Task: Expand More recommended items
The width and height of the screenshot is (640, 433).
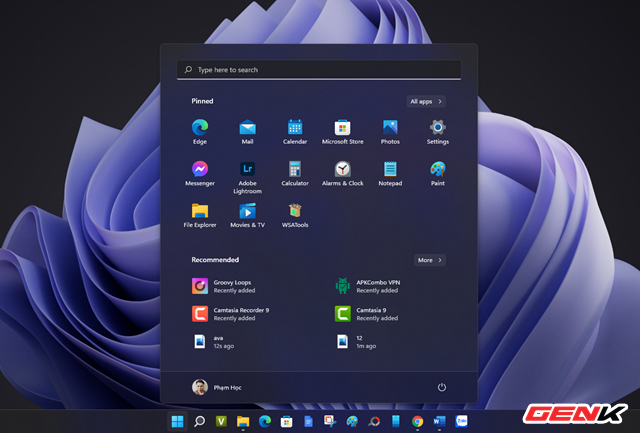Action: pos(430,260)
